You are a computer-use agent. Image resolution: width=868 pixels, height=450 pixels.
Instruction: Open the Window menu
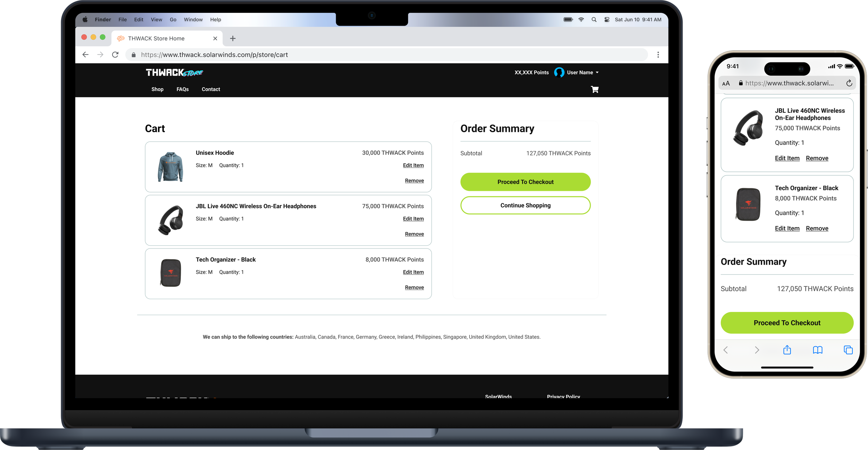pos(193,19)
